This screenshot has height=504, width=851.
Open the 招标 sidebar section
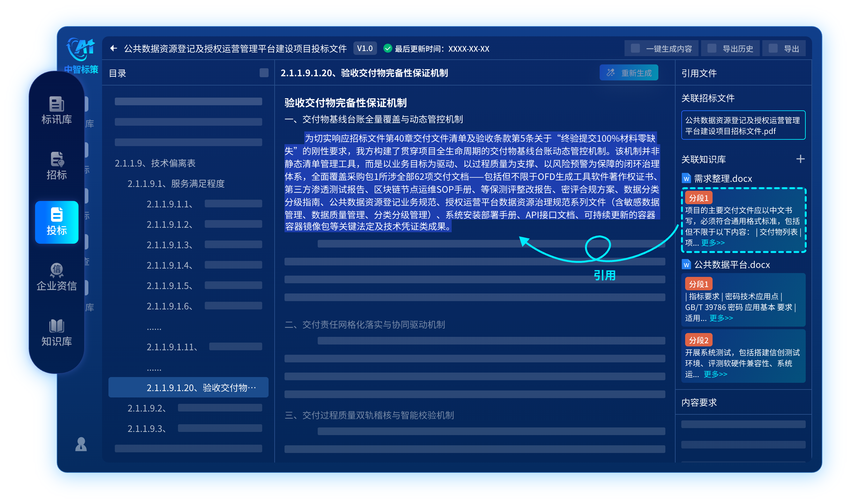coord(56,166)
